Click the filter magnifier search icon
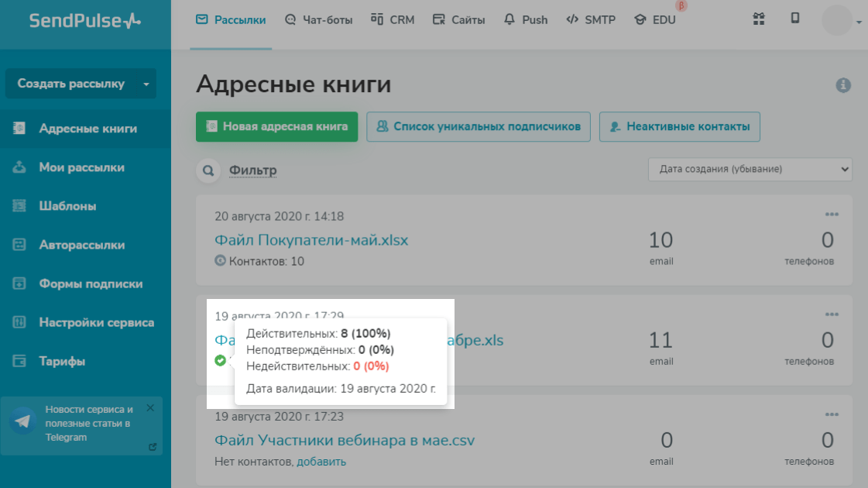 point(208,170)
